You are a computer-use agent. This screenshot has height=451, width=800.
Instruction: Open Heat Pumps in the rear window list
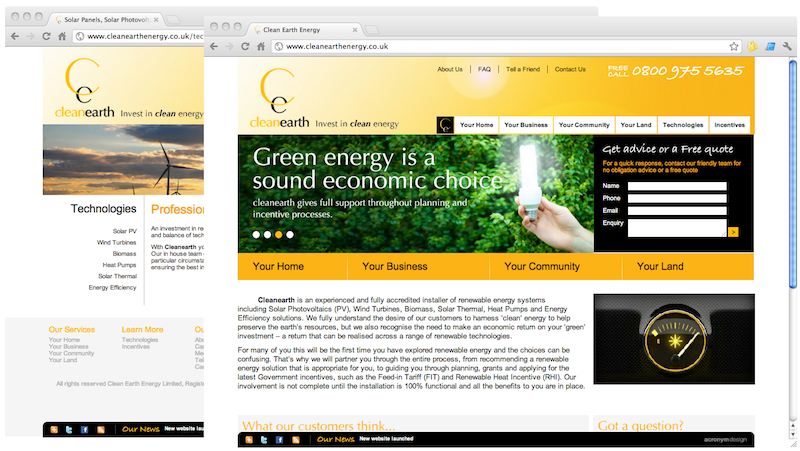point(119,265)
